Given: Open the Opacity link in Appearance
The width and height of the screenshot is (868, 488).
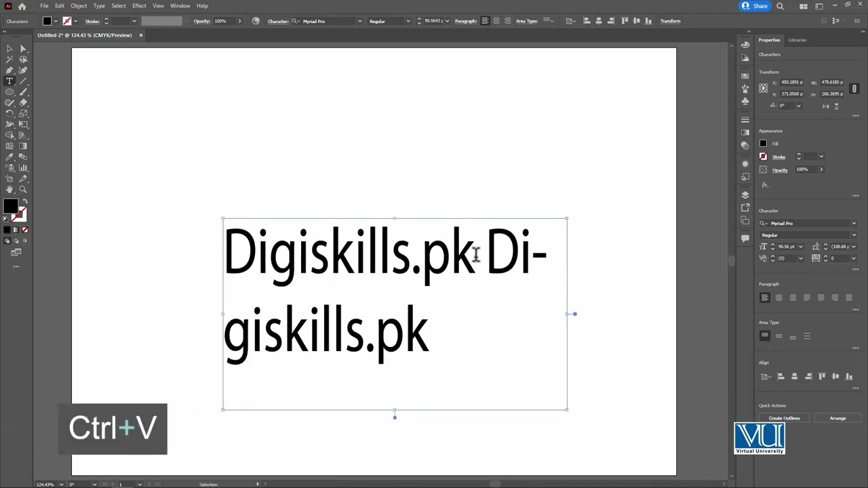Looking at the screenshot, I should [780, 169].
